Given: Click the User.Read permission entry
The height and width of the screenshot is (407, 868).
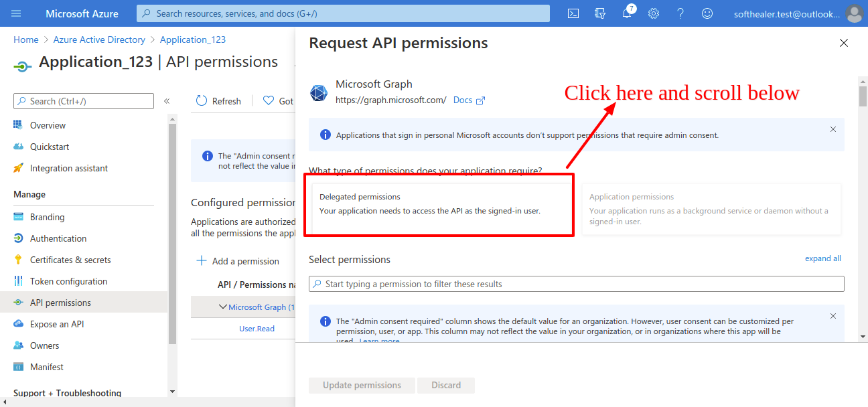Looking at the screenshot, I should coord(257,329).
